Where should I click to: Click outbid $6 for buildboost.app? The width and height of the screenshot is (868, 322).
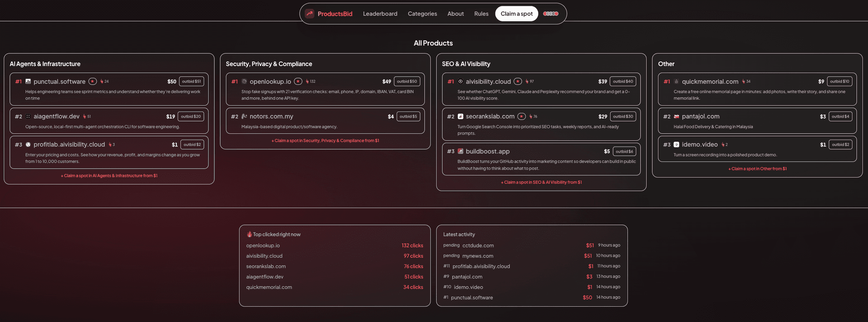point(624,152)
